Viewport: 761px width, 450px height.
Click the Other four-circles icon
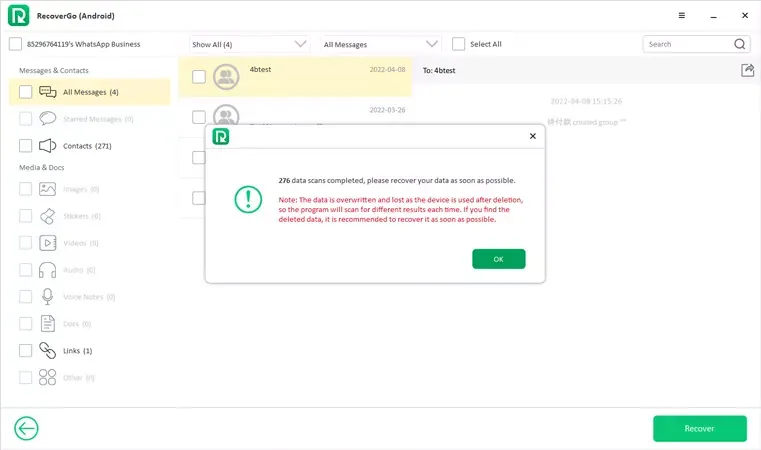pyautogui.click(x=48, y=377)
